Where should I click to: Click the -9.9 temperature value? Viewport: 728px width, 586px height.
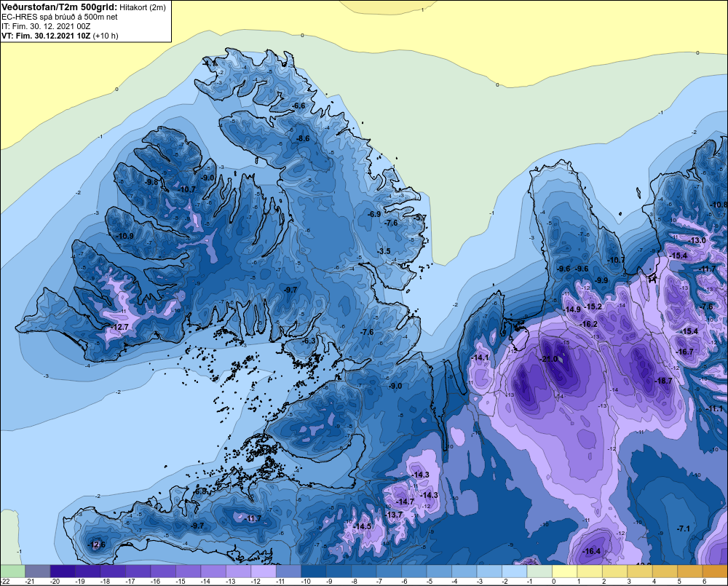click(602, 280)
